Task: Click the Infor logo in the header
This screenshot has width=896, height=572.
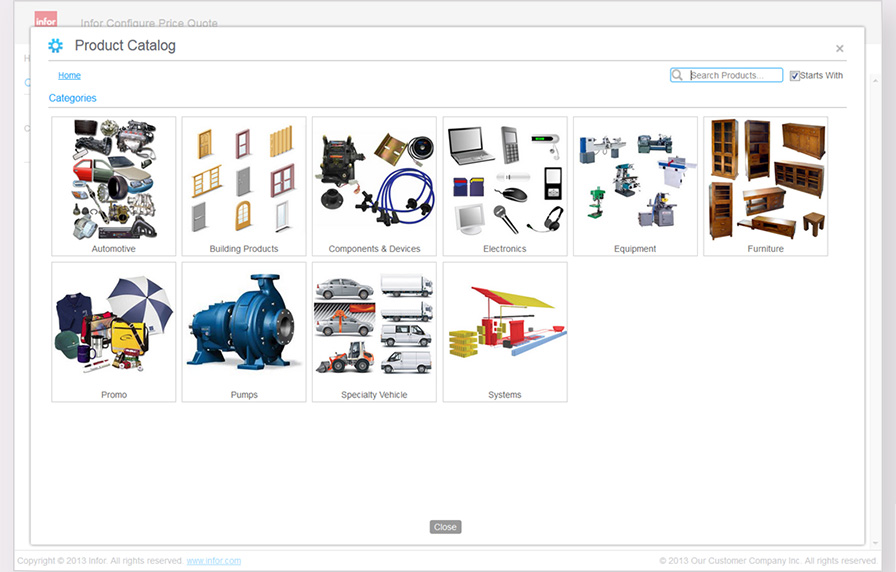Action: coord(46,20)
